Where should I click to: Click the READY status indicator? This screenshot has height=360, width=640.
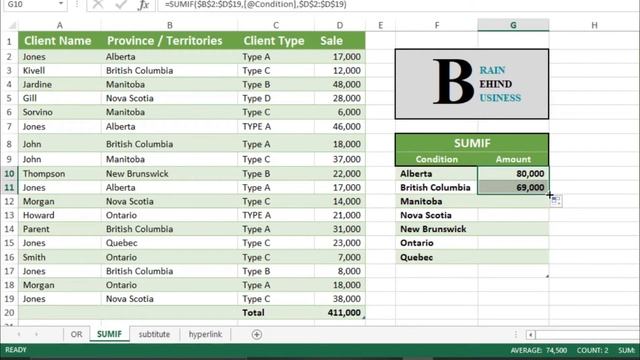pyautogui.click(x=16, y=350)
